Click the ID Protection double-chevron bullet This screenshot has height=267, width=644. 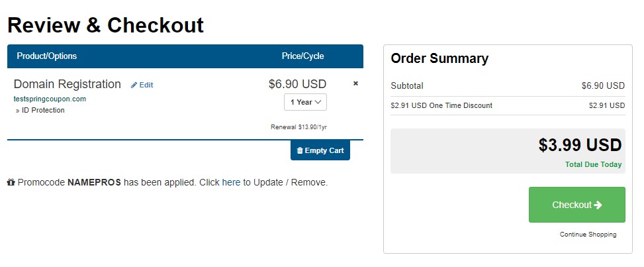[18, 111]
